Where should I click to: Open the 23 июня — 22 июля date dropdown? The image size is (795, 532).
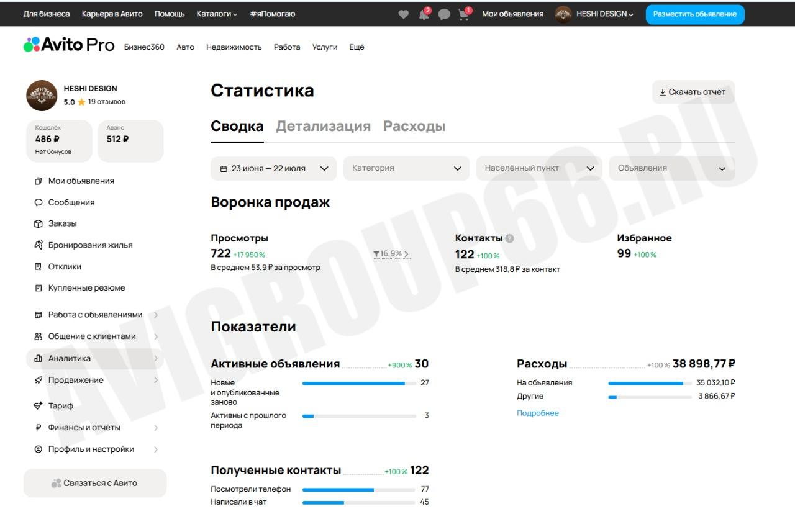click(x=274, y=168)
